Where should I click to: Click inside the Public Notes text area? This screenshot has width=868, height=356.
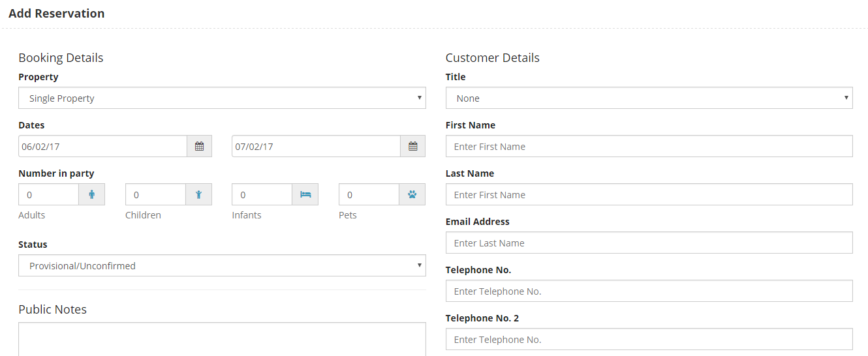click(222, 339)
